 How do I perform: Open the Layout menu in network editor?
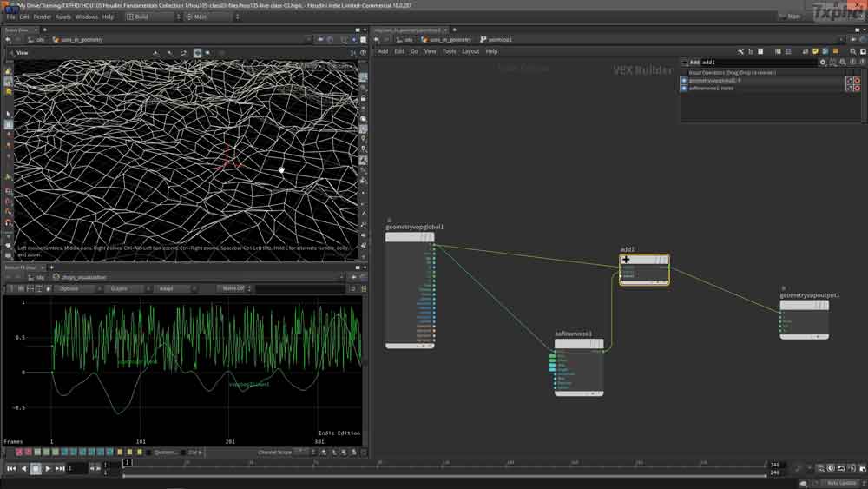470,51
